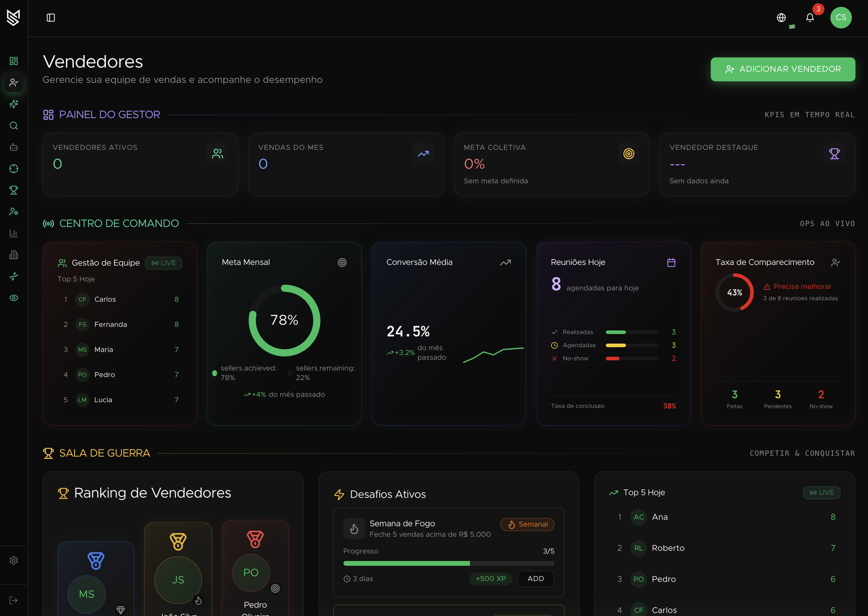Open the notifications bell
Viewport: 868px width, 616px height.
pos(810,18)
